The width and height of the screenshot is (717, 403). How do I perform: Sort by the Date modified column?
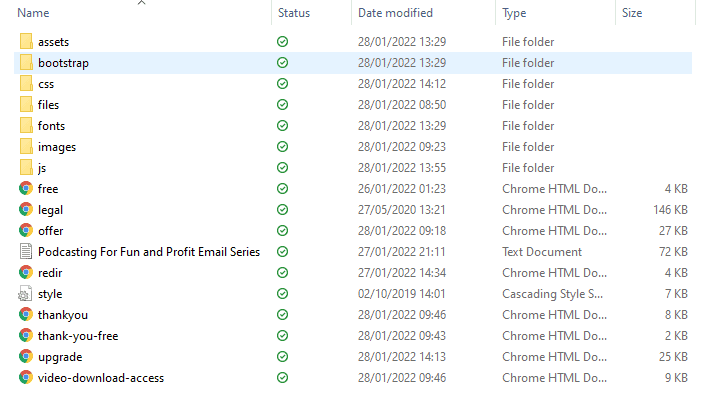click(395, 13)
